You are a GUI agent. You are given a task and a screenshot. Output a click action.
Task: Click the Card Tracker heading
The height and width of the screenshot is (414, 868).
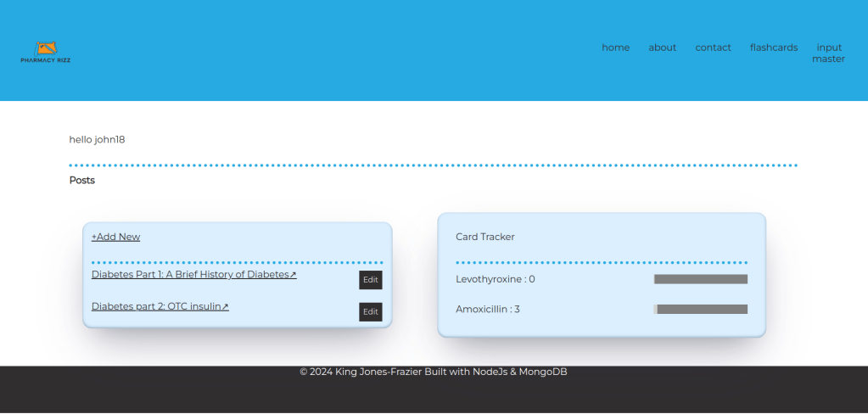(485, 237)
